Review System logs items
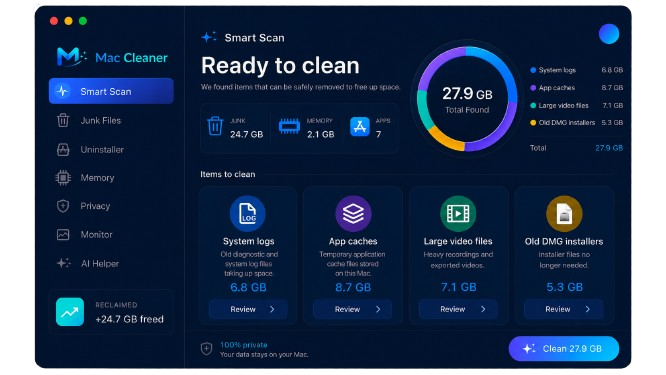 248,309
